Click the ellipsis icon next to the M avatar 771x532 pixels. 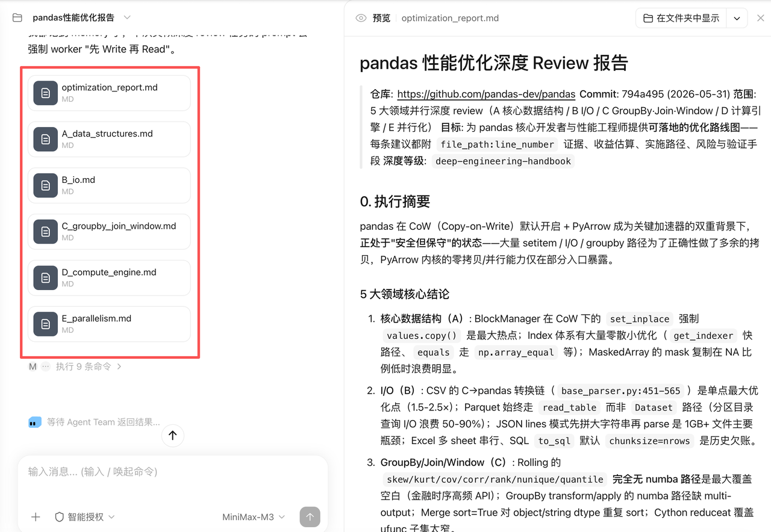[x=45, y=367]
